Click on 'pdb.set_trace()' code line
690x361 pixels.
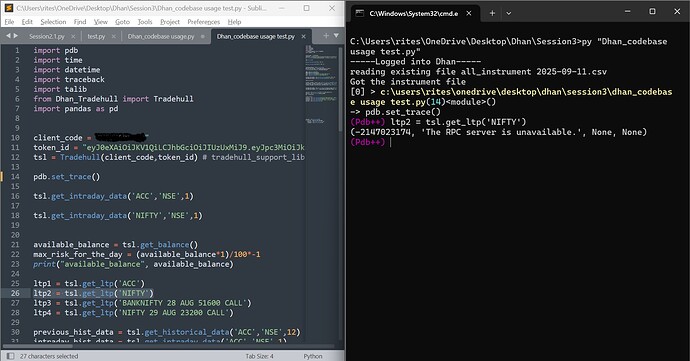[67, 177]
